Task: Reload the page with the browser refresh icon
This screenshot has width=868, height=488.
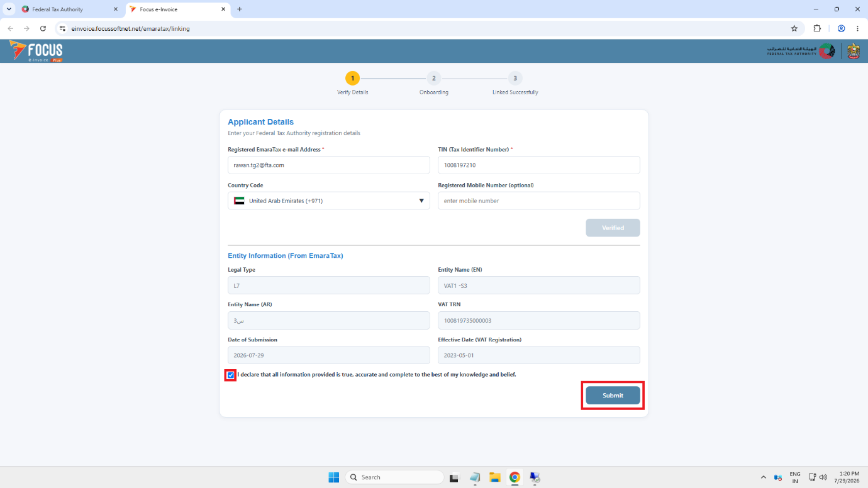Action: pos(43,28)
